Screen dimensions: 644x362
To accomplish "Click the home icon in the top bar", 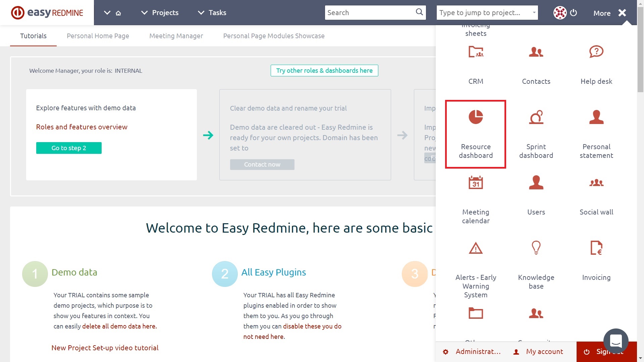I will click(x=118, y=13).
